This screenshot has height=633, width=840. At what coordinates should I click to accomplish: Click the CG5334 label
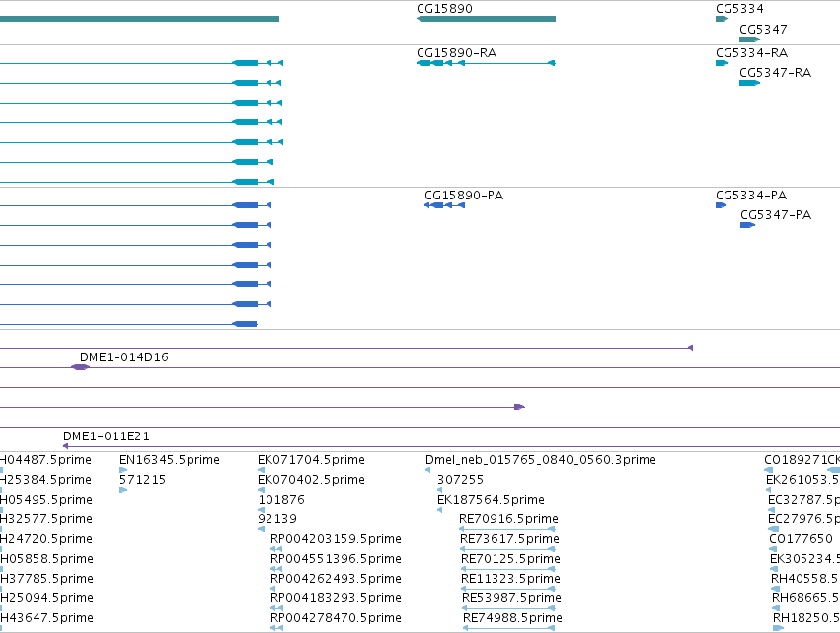point(739,9)
